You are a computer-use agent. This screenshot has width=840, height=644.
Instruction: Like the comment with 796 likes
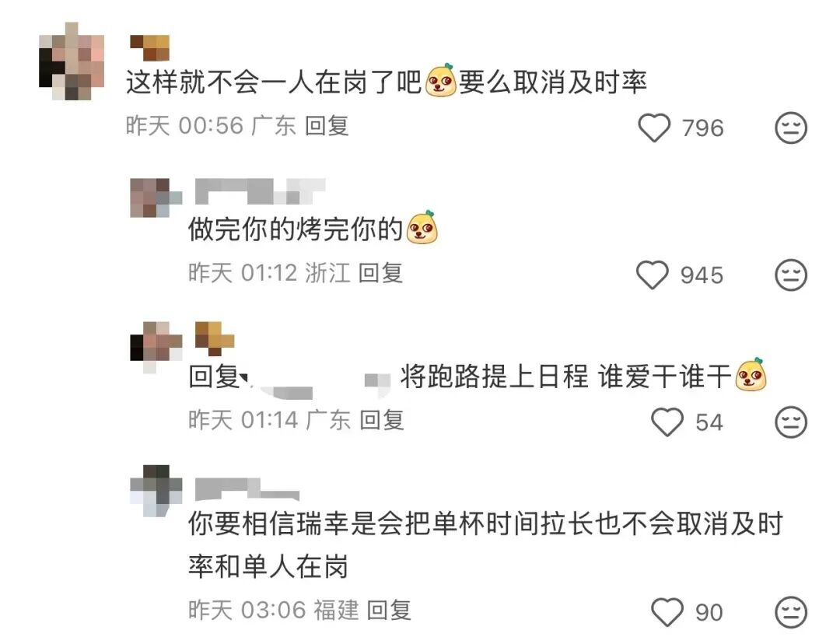pos(654,128)
